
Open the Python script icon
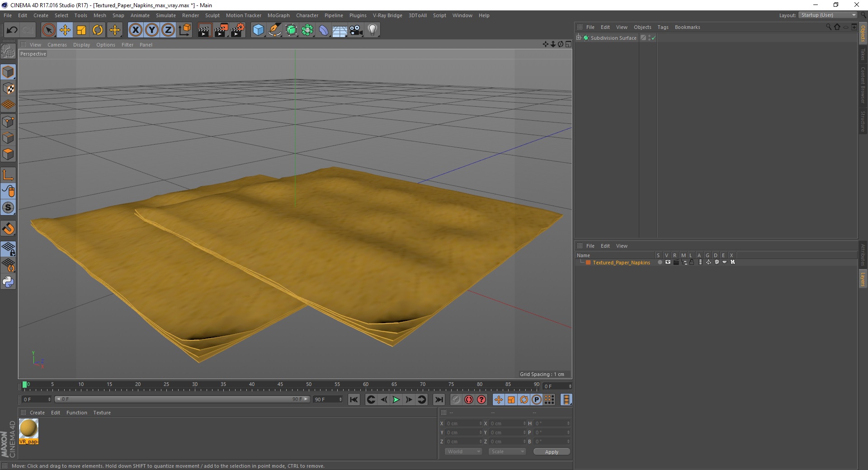click(x=8, y=282)
